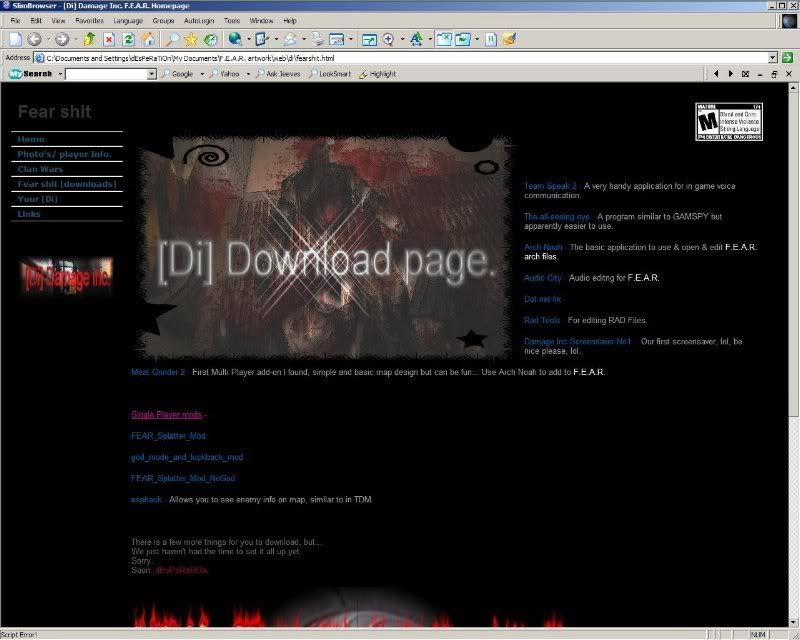
Task: Refresh the page with green arrows icon
Action: [129, 39]
